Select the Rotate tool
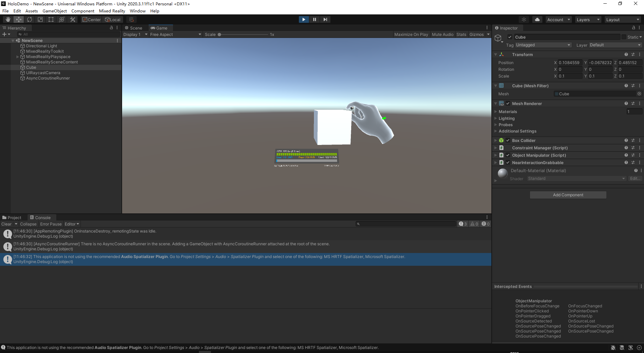The width and height of the screenshot is (644, 353). tap(30, 19)
